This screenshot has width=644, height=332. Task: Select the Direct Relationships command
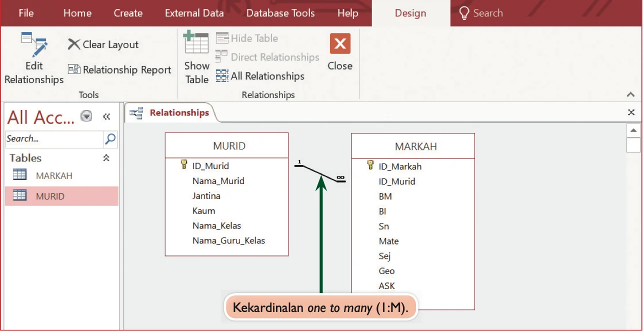tap(267, 57)
